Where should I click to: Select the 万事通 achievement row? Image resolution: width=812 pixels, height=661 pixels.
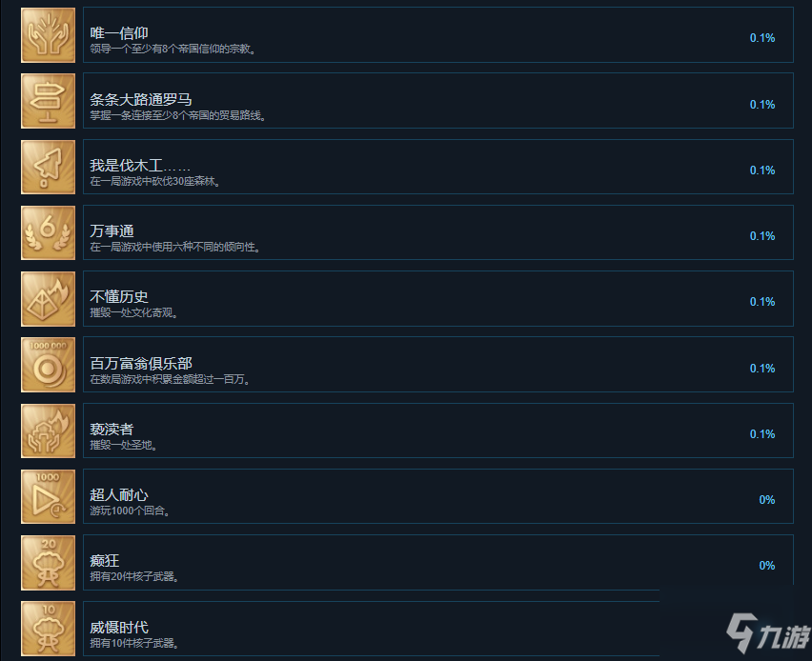click(438, 233)
